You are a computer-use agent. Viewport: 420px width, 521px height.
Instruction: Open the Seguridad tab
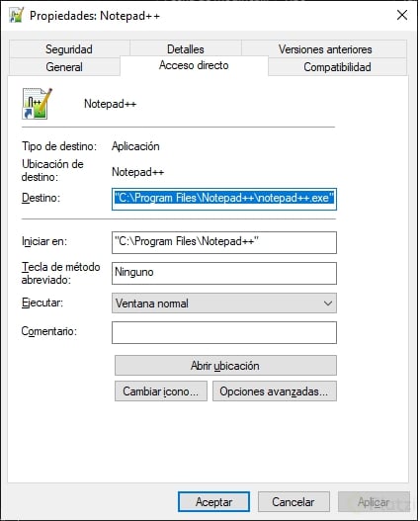(69, 49)
